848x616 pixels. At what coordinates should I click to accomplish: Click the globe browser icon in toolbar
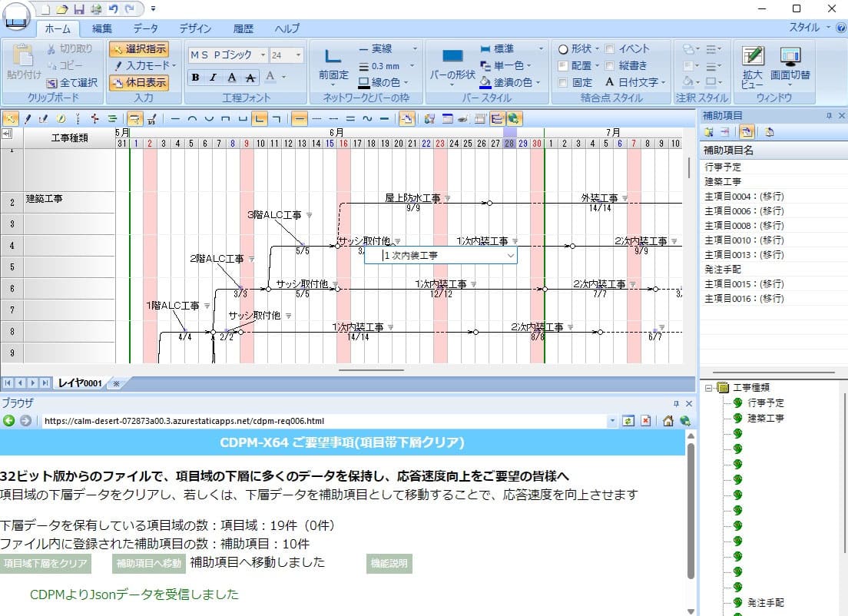514,118
